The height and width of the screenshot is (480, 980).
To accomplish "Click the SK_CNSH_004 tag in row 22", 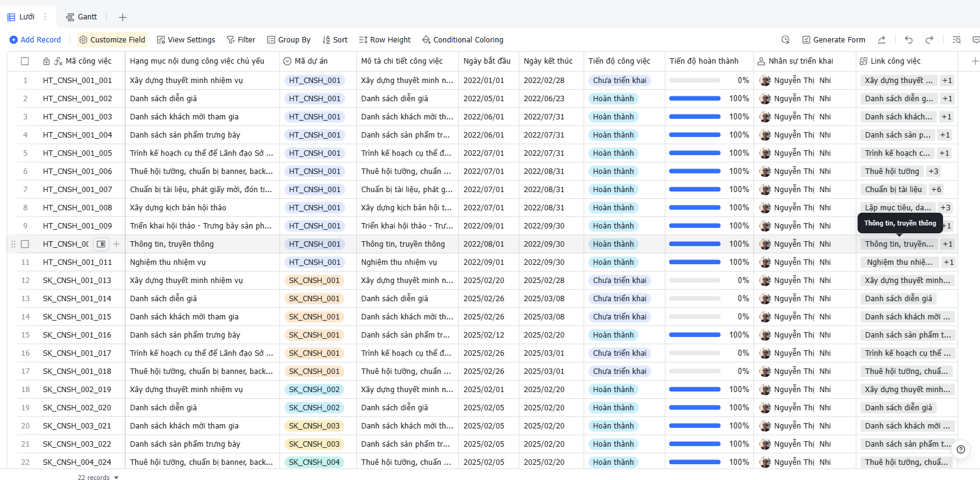I will coord(314,462).
